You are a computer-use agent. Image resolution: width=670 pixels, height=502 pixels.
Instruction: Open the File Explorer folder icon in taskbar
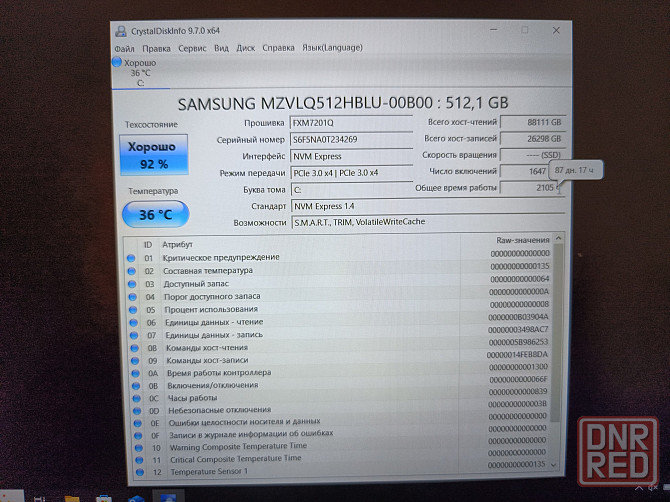(x=72, y=499)
